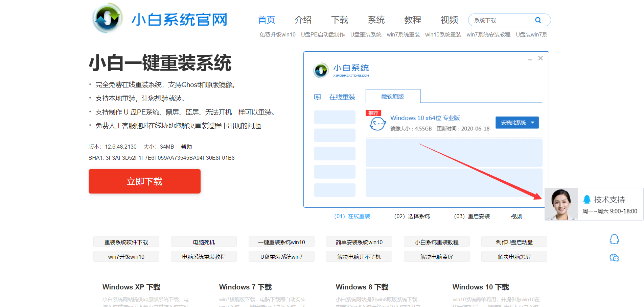Screen dimensions: 644x307
Task: Open the 免费升级win10 sub-navigation link
Action: (x=277, y=34)
